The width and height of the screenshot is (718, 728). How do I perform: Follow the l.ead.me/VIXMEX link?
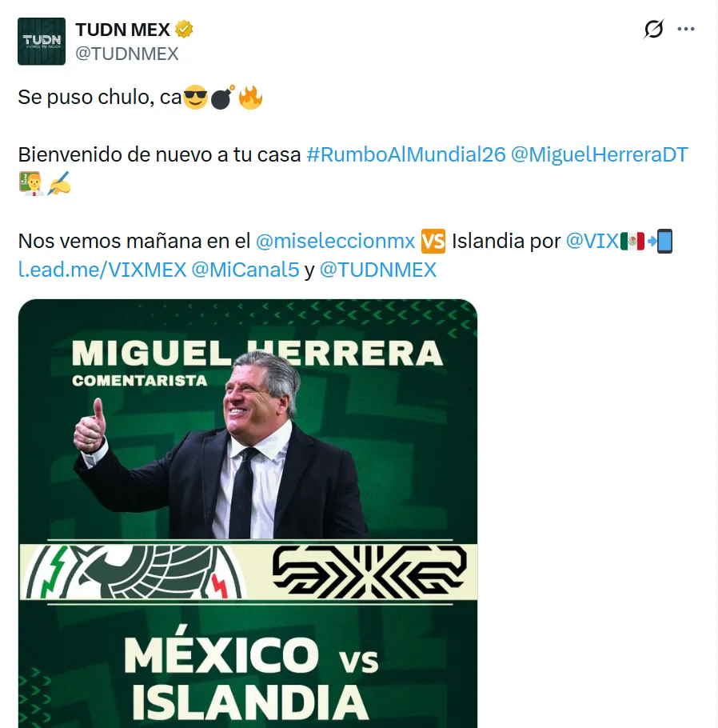pyautogui.click(x=102, y=270)
